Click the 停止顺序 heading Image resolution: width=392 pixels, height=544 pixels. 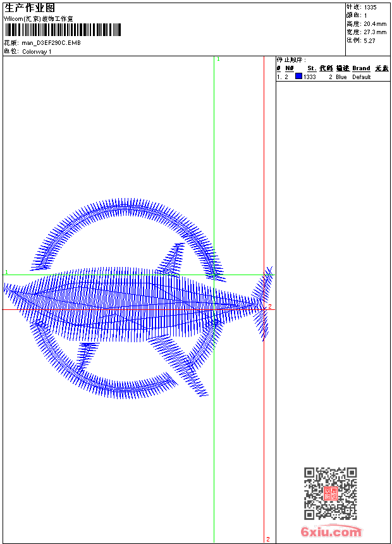coord(291,59)
